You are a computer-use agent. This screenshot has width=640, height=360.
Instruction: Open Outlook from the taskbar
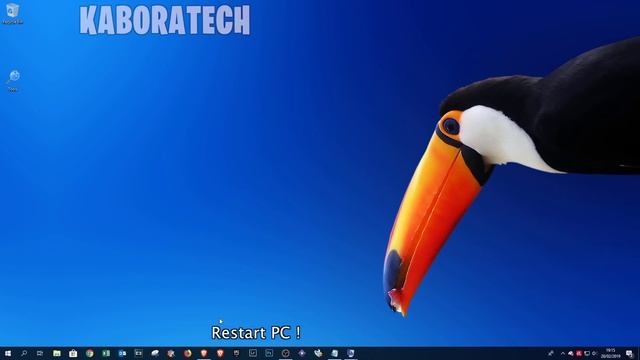pos(122,353)
